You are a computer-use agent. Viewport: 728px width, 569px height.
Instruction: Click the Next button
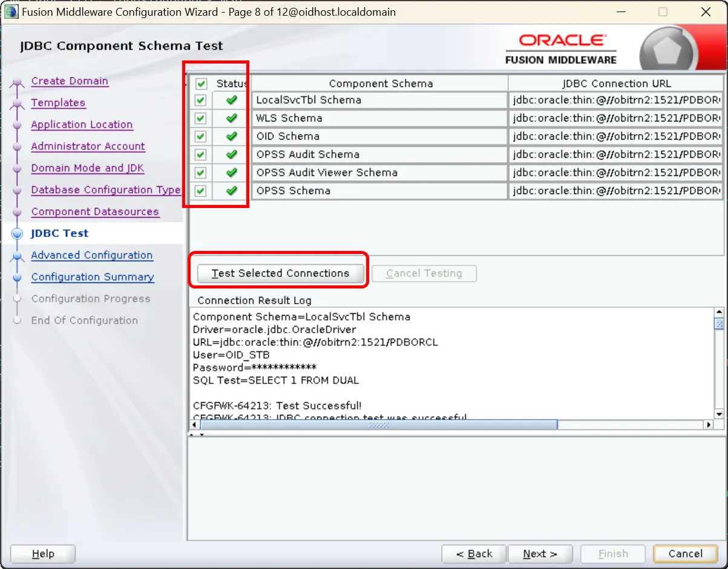click(x=540, y=554)
